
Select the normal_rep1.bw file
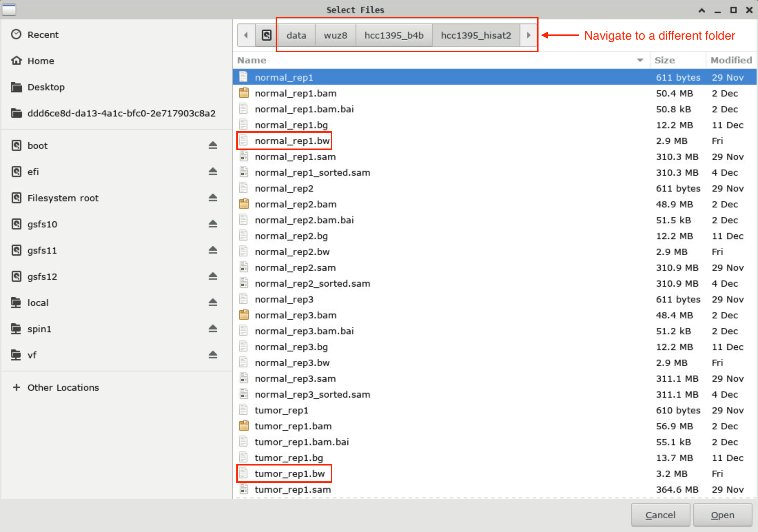point(292,141)
